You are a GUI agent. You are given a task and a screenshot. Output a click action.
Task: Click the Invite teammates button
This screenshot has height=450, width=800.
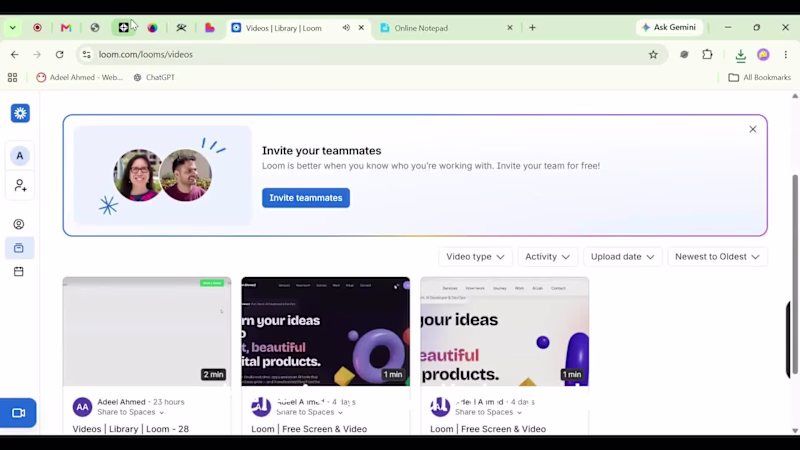pos(306,198)
